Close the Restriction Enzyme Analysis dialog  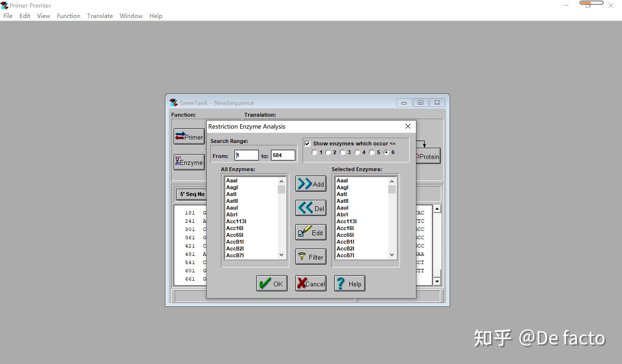408,126
